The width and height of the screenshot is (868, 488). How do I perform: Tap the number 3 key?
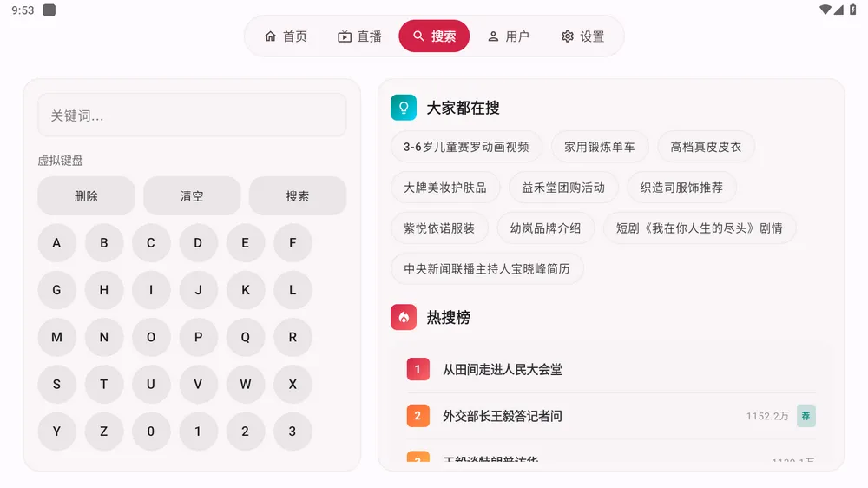pos(293,431)
